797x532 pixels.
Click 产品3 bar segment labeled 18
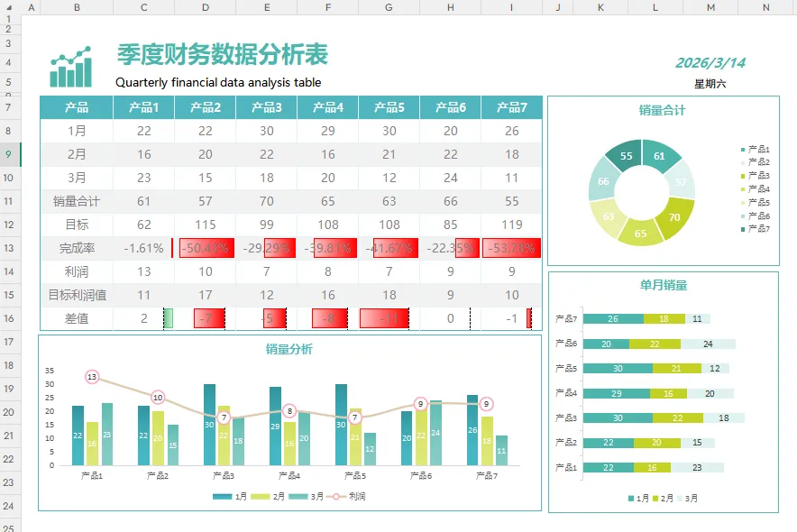coord(724,417)
